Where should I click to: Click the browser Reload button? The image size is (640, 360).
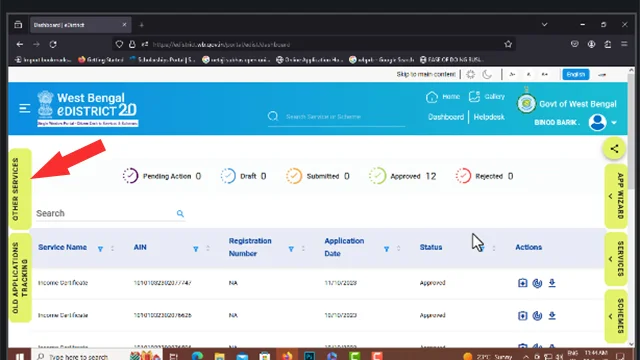[53, 44]
